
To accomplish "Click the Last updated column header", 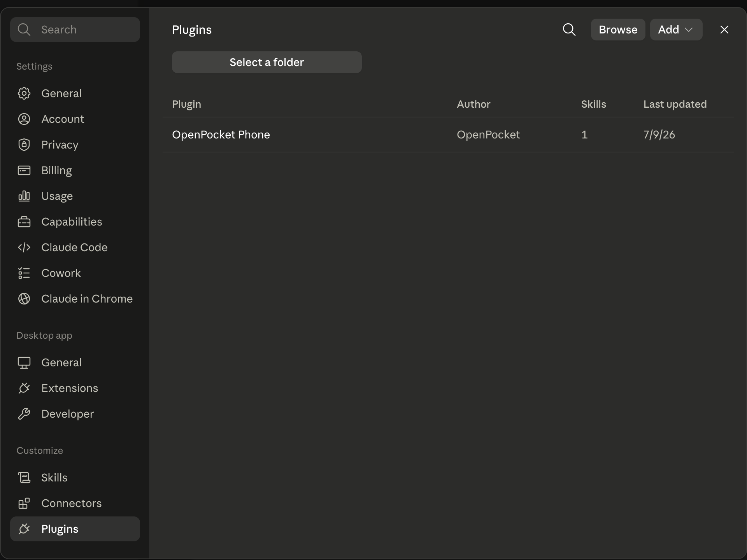I will (x=675, y=104).
